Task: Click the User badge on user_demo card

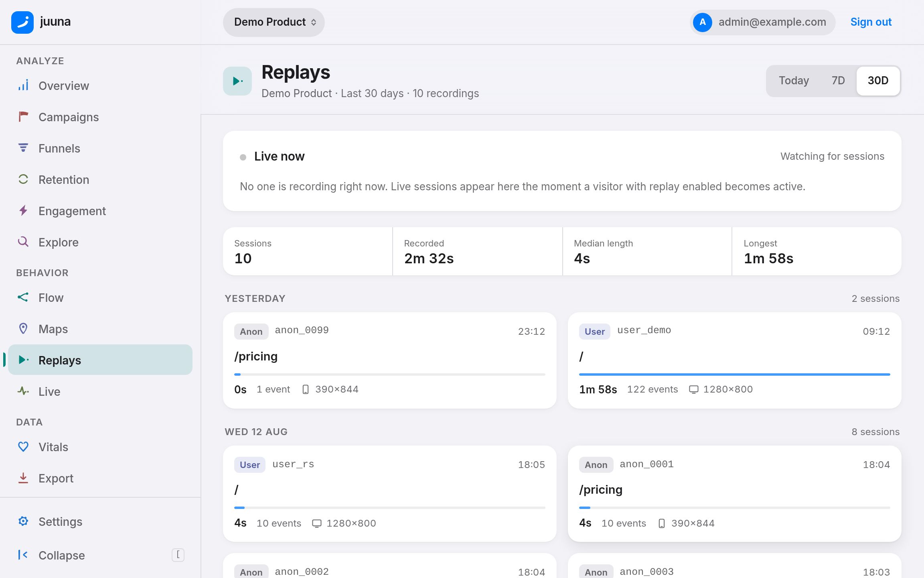Action: pos(594,332)
